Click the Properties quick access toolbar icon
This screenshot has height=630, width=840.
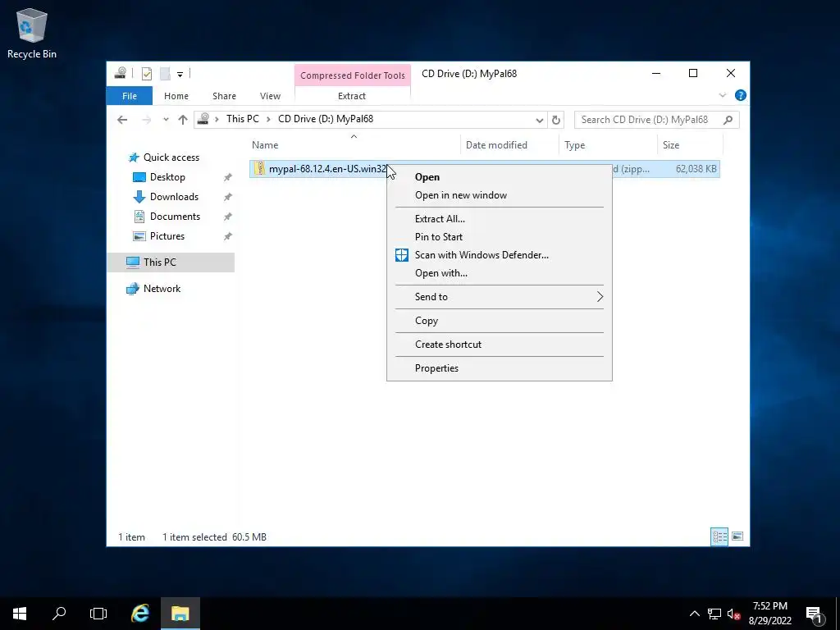(147, 74)
